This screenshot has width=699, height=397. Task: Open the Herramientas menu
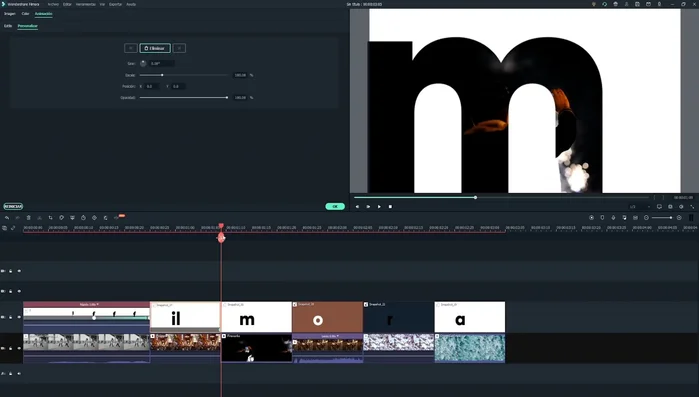[86, 4]
